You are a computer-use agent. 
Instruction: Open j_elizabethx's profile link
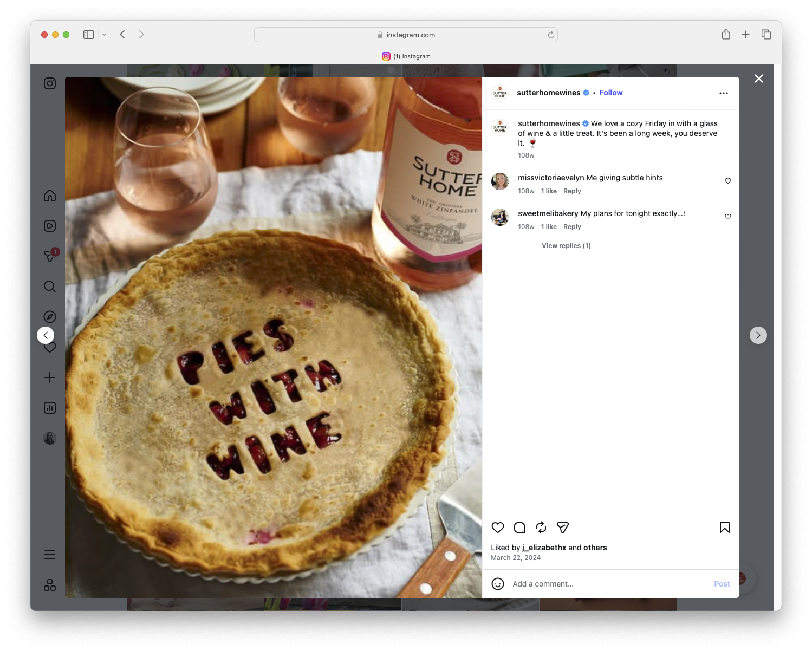point(542,548)
